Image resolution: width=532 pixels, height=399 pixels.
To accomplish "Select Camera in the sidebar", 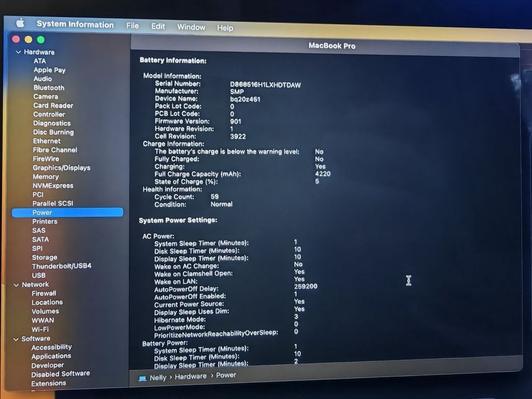I will 46,96.
